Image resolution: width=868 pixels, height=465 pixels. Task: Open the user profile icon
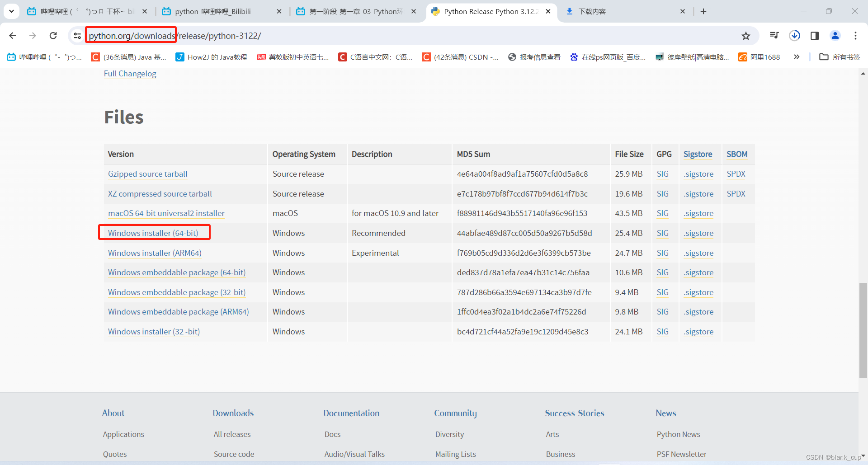tap(835, 36)
